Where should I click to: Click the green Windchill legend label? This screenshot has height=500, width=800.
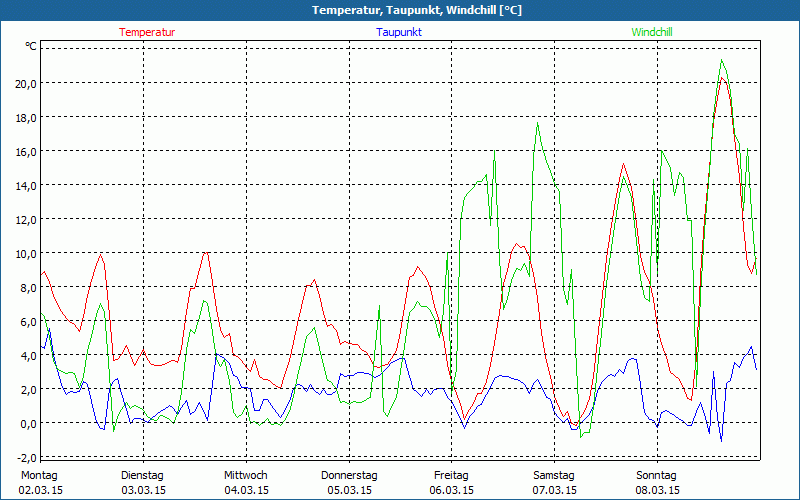(652, 32)
